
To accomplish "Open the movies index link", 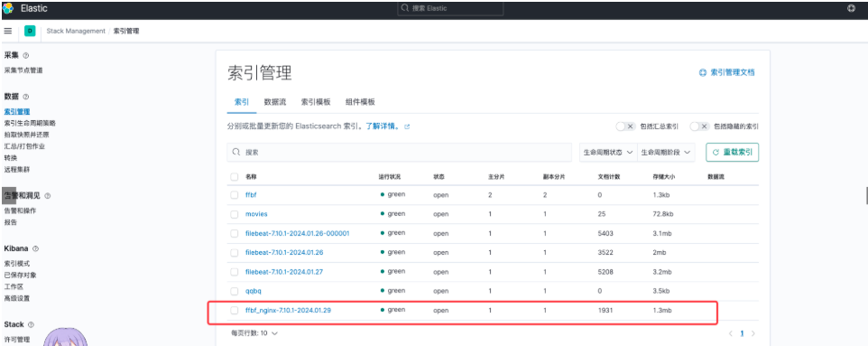I will pyautogui.click(x=256, y=214).
